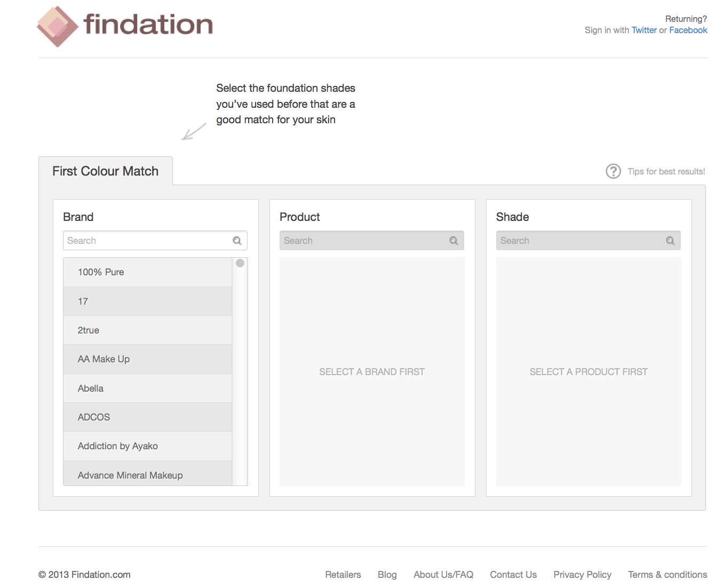716x588 pixels.
Task: Open the Retailers footer link
Action: pyautogui.click(x=343, y=575)
